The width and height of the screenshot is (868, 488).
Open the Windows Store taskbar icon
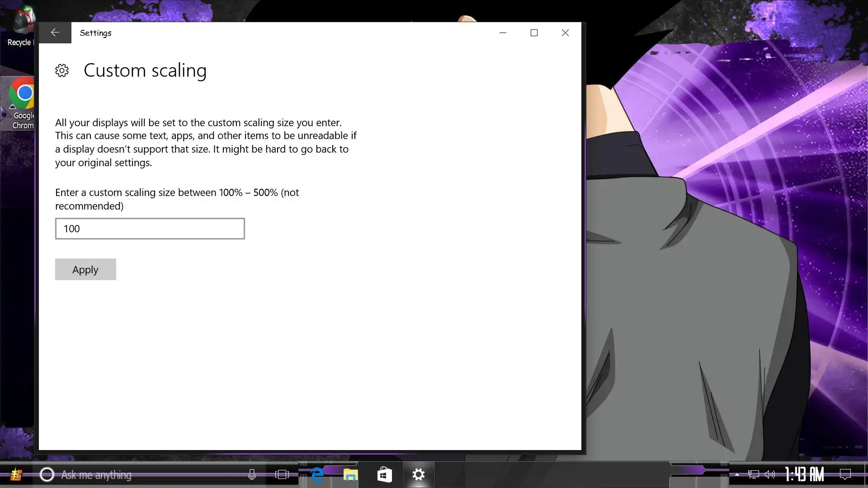coord(384,474)
